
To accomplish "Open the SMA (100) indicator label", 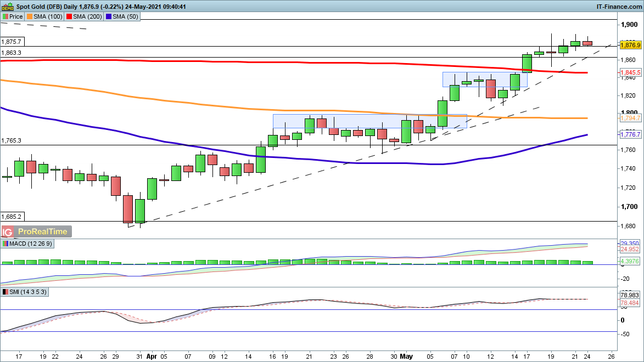I will pos(48,16).
